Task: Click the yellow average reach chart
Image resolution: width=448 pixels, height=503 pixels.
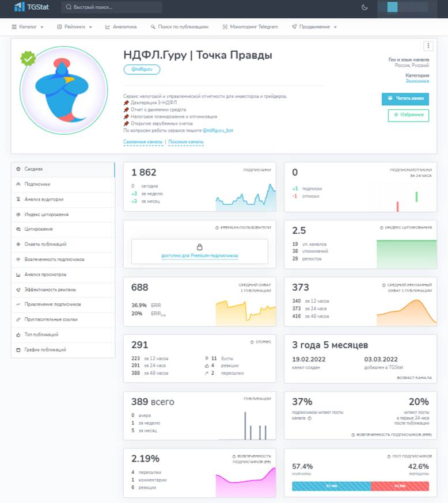Action: coord(246,313)
